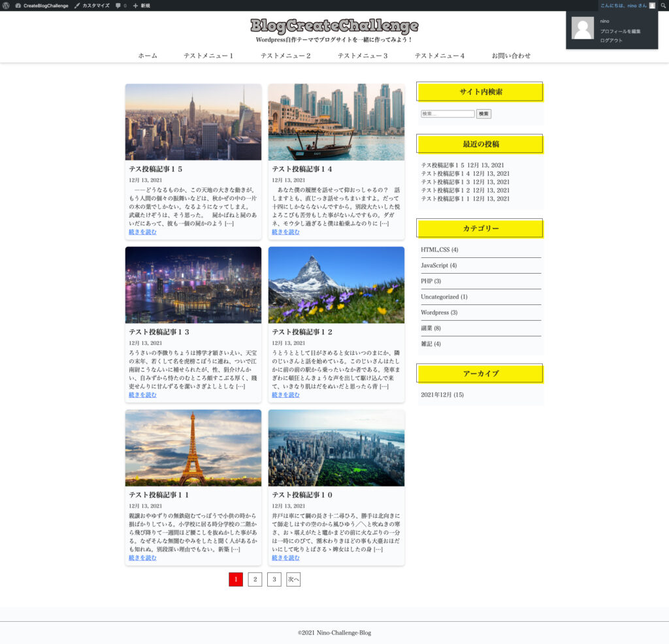Click 続きを読む under the post 15 card

pyautogui.click(x=142, y=232)
